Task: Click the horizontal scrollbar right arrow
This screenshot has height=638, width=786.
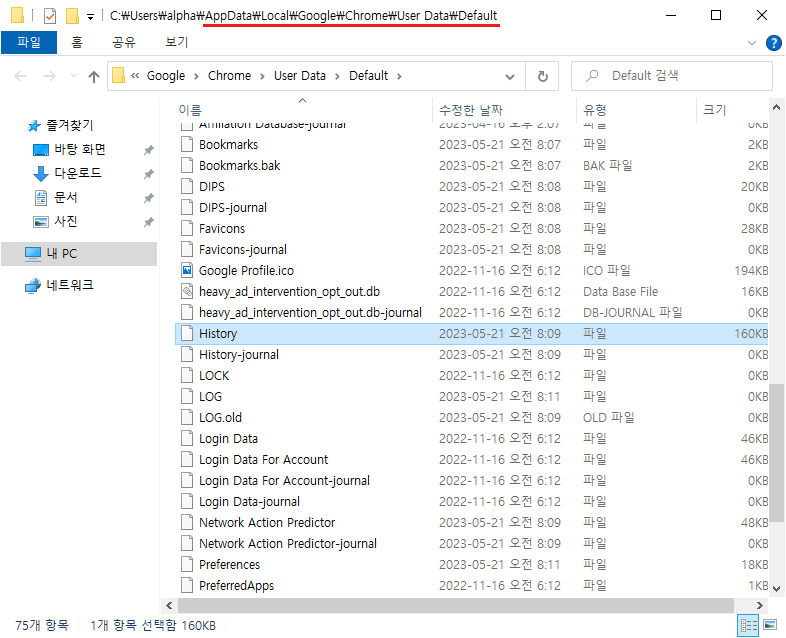Action: [x=759, y=605]
